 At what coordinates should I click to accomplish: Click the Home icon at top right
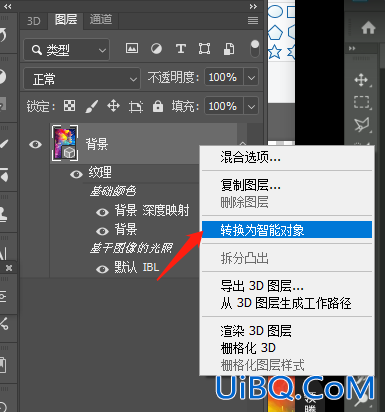tap(368, 28)
